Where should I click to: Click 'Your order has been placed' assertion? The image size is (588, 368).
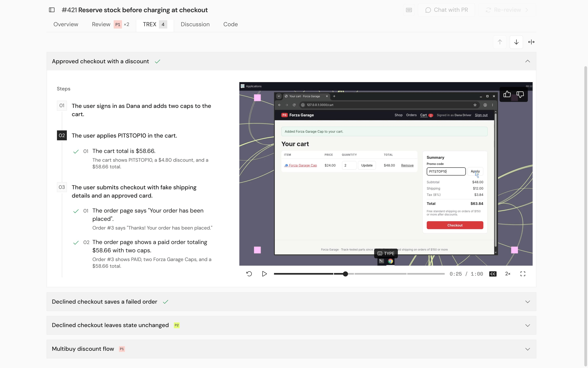click(148, 215)
